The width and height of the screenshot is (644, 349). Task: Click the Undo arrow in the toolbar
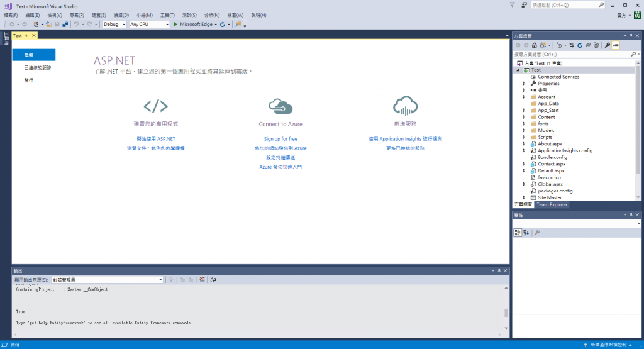click(76, 25)
